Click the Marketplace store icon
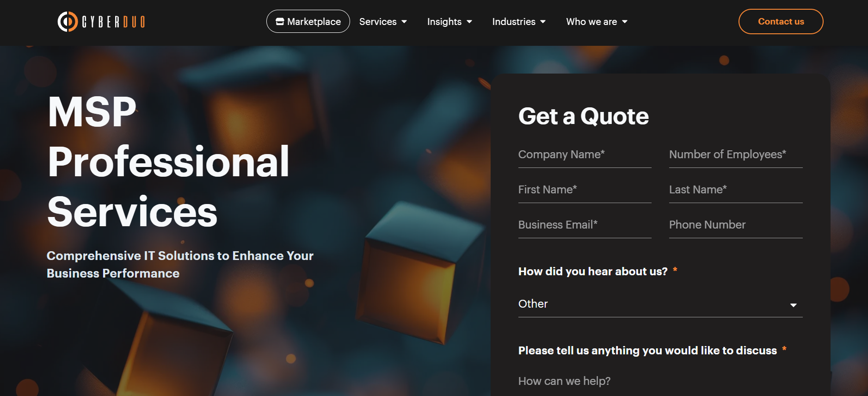This screenshot has width=868, height=396. [x=280, y=22]
